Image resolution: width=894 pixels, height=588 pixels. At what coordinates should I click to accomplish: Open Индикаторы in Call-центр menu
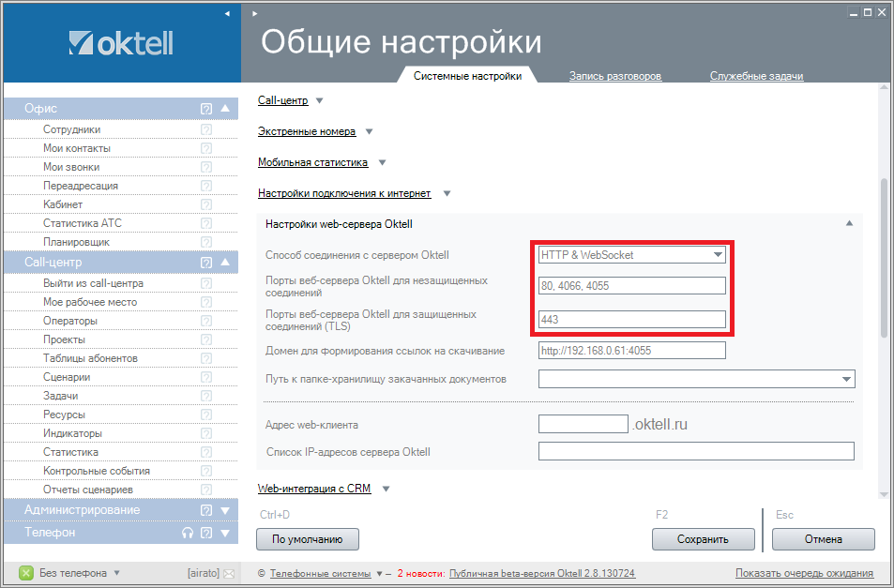(72, 433)
